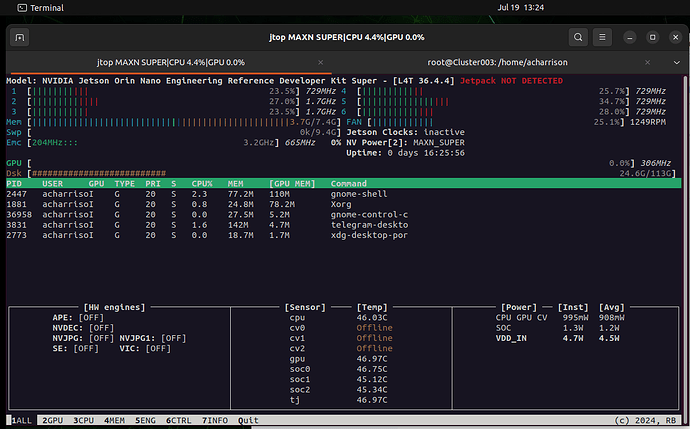The width and height of the screenshot is (690, 429).
Task: Select the gnome-control-c process row
Action: pos(343,215)
